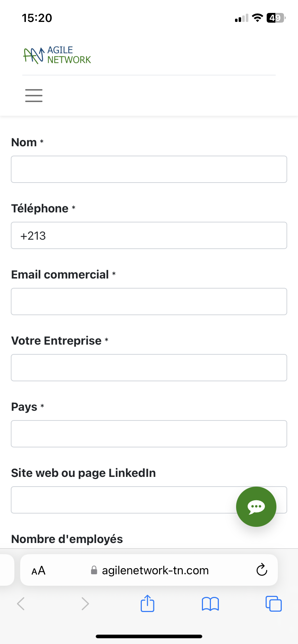Tap the 15:20 clock in status bar
The image size is (298, 644).
37,18
